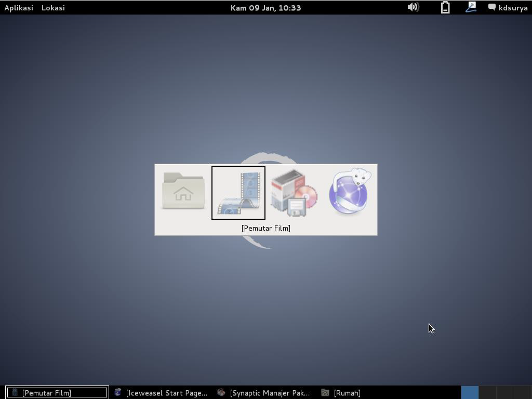This screenshot has height=399, width=532.
Task: Open the Aplikasi menu
Action: pos(19,8)
